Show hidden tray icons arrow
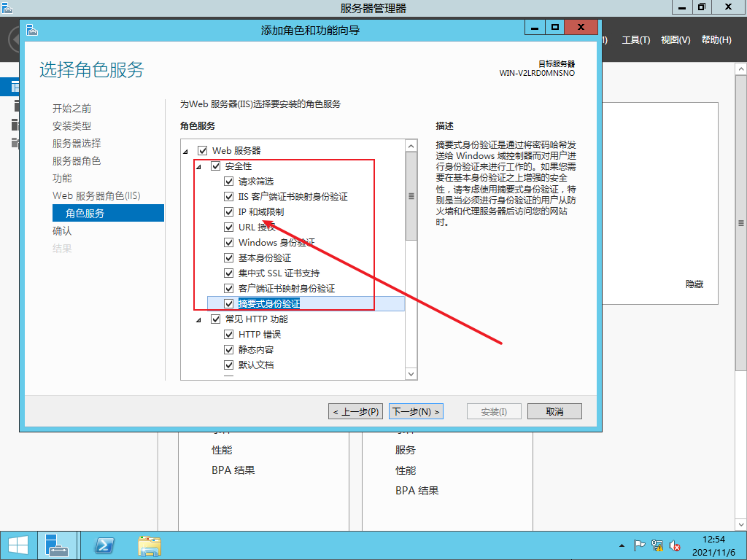The height and width of the screenshot is (560, 747). coord(622,545)
